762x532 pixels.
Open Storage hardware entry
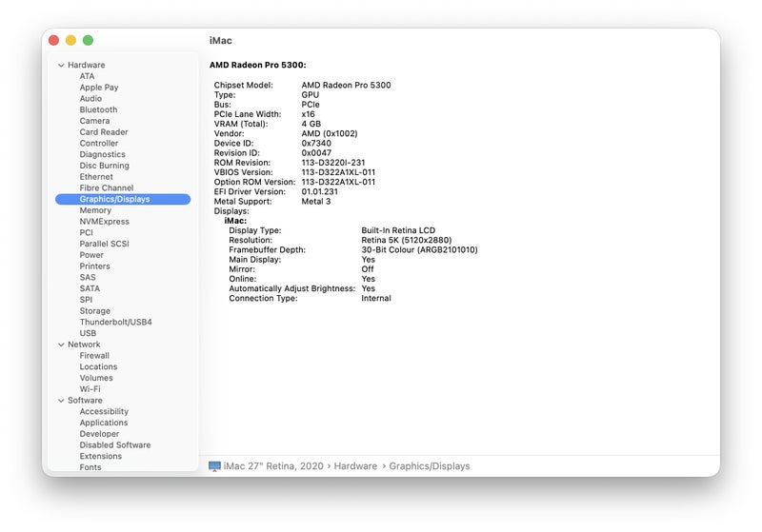coord(94,310)
